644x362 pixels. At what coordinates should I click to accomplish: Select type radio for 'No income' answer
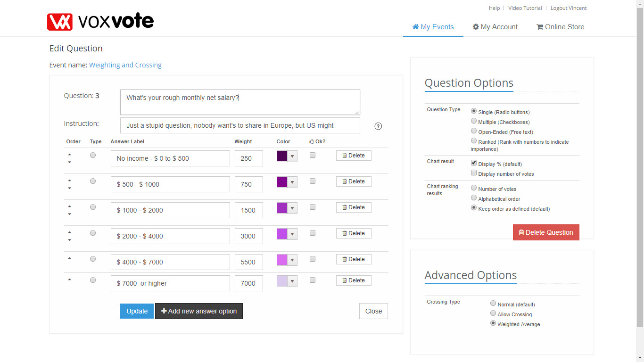93,155
